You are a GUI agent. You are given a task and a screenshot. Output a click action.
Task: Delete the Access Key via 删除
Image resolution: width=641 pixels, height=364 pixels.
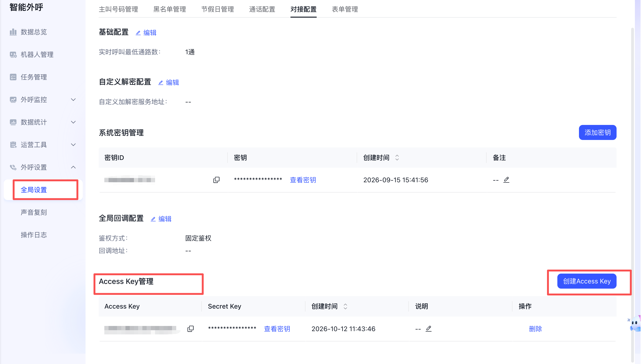535,329
